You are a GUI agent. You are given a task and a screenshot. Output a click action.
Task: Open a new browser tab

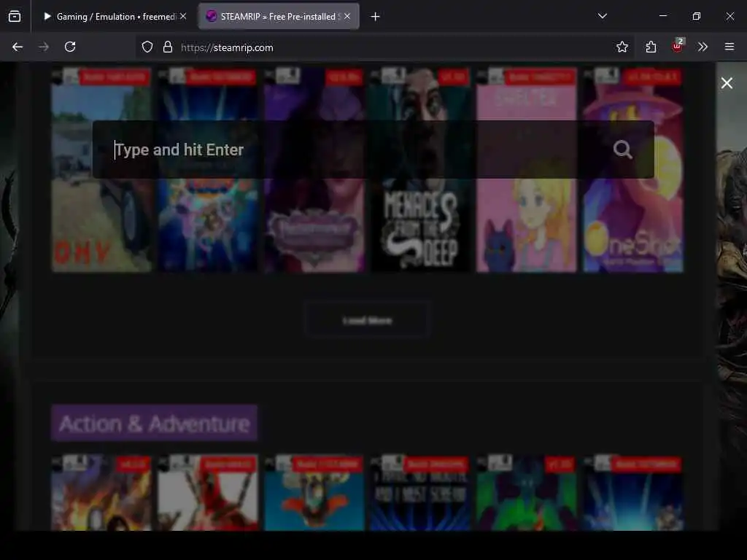[x=376, y=17]
